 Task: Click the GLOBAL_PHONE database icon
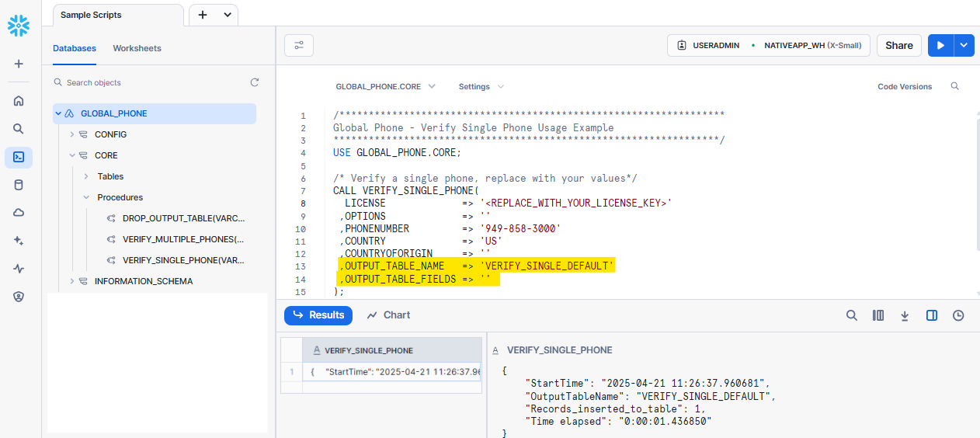pyautogui.click(x=69, y=113)
